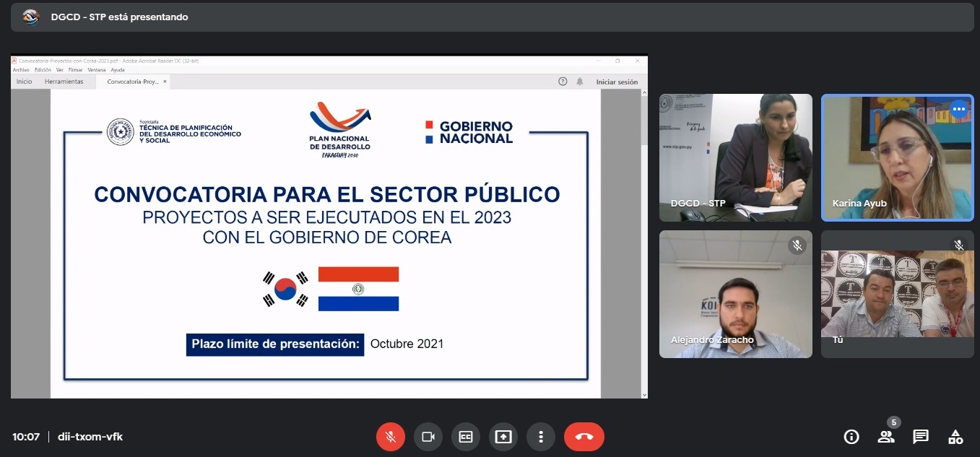Click the Paraguay flag in the slide
Screen dimensions: 980x457
pos(359,289)
